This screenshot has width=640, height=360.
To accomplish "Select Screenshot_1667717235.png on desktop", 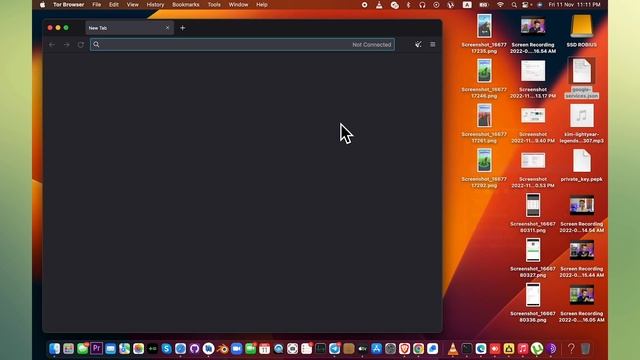I will [x=484, y=33].
